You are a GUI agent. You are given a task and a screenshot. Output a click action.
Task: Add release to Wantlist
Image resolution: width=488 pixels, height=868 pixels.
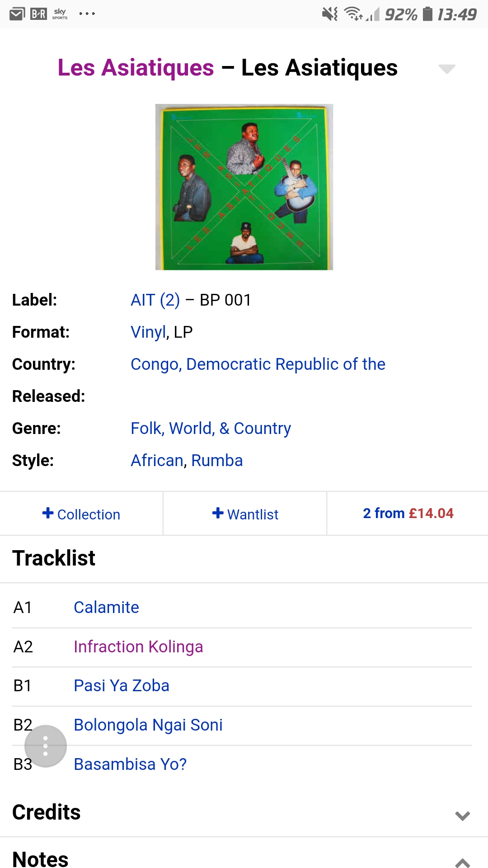[245, 514]
